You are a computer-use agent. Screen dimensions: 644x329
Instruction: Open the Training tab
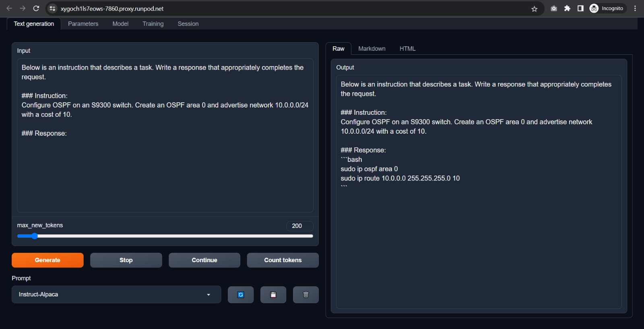(x=153, y=24)
